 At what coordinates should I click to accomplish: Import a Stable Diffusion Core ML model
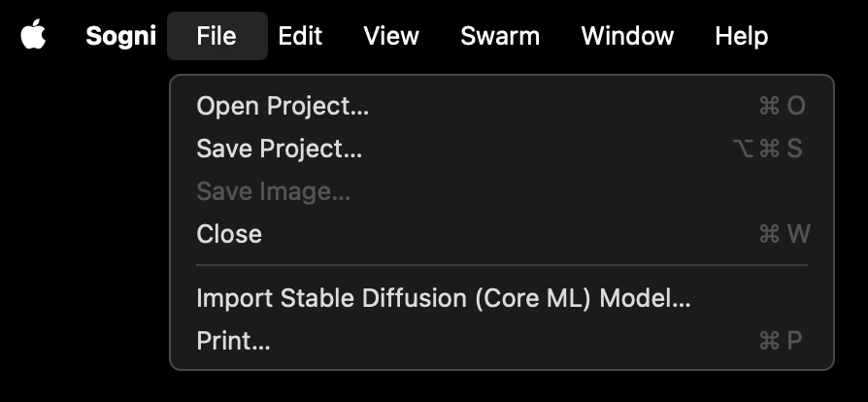[443, 298]
